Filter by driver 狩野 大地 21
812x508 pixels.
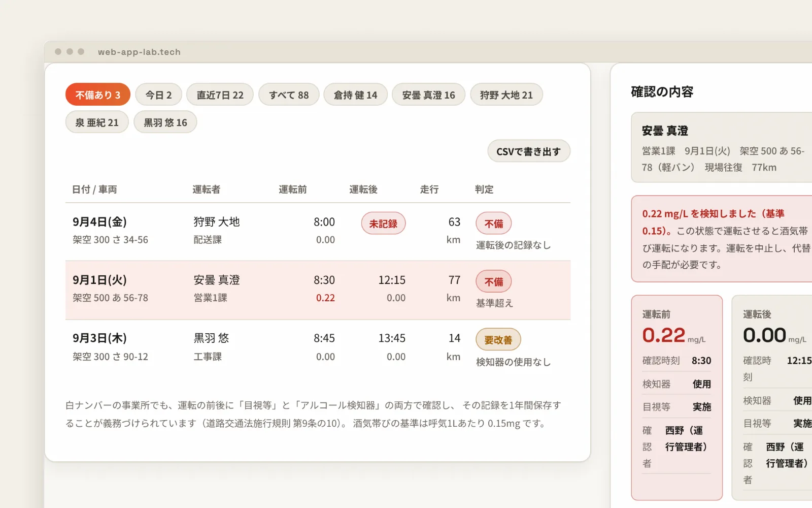506,94
